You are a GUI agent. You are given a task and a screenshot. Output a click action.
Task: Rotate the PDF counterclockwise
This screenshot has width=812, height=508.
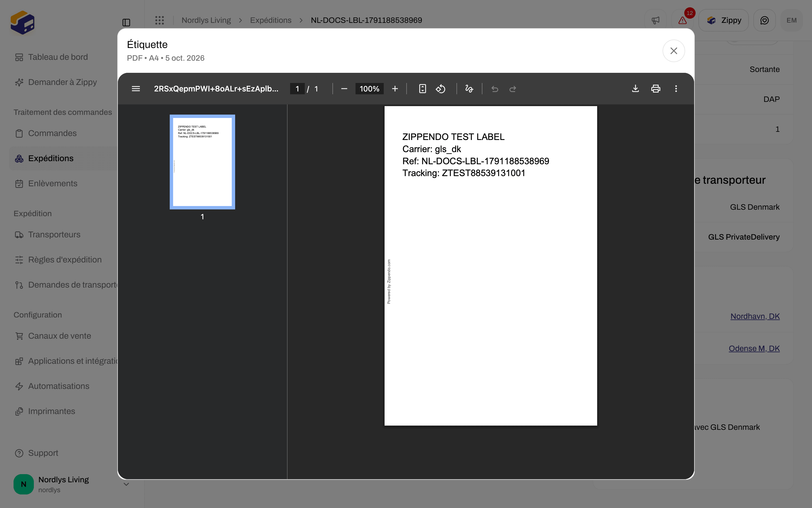(441, 89)
